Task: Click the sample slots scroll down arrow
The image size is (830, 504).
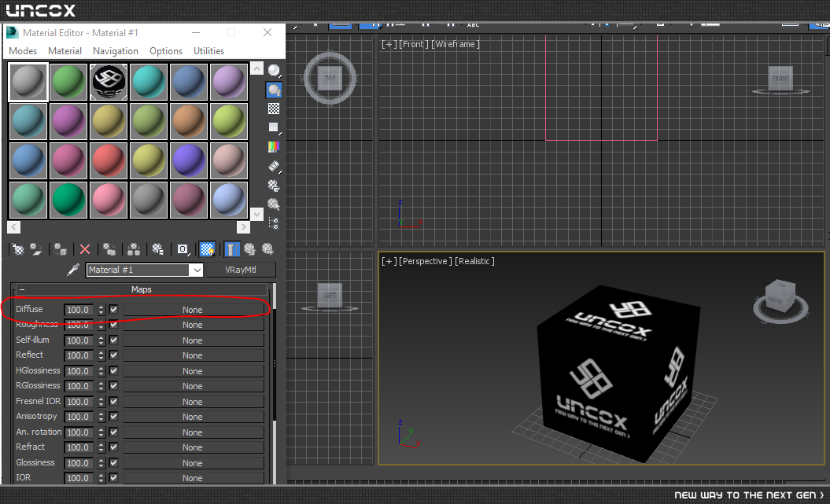Action: pyautogui.click(x=256, y=214)
